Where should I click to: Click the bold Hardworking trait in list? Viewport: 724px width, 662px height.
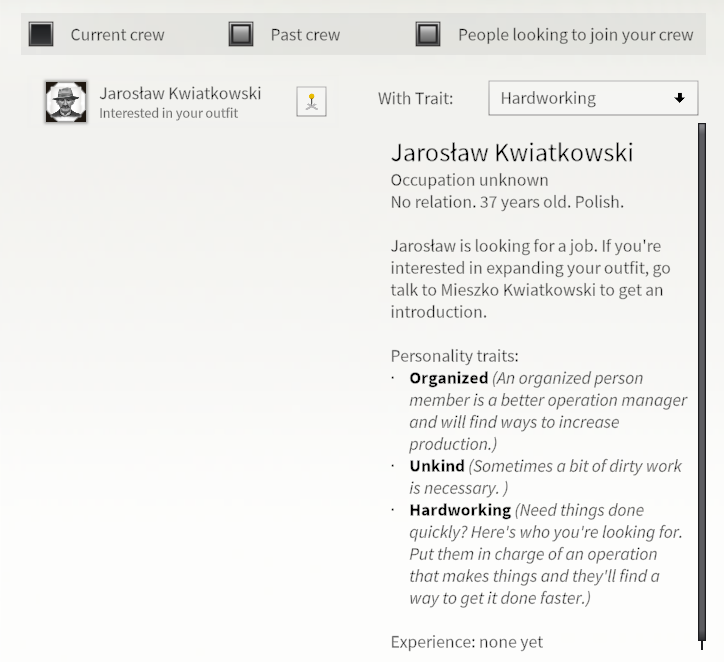460,510
